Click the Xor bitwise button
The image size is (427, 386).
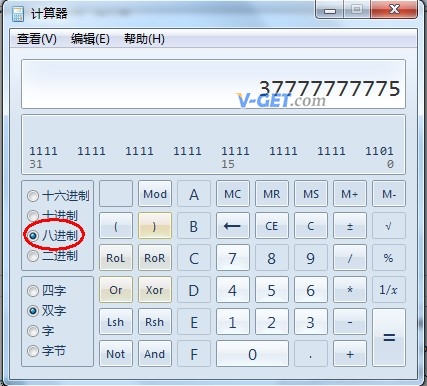click(155, 290)
